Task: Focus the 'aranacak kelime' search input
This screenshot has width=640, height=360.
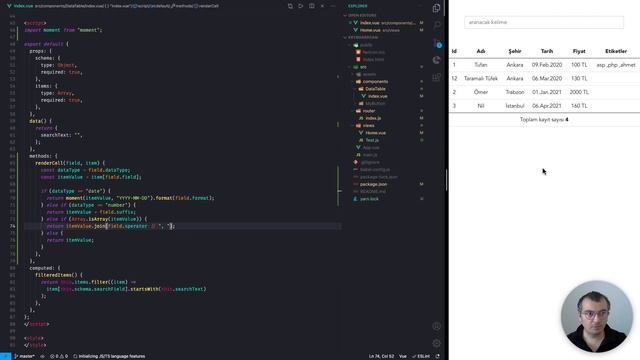Action: (544, 22)
